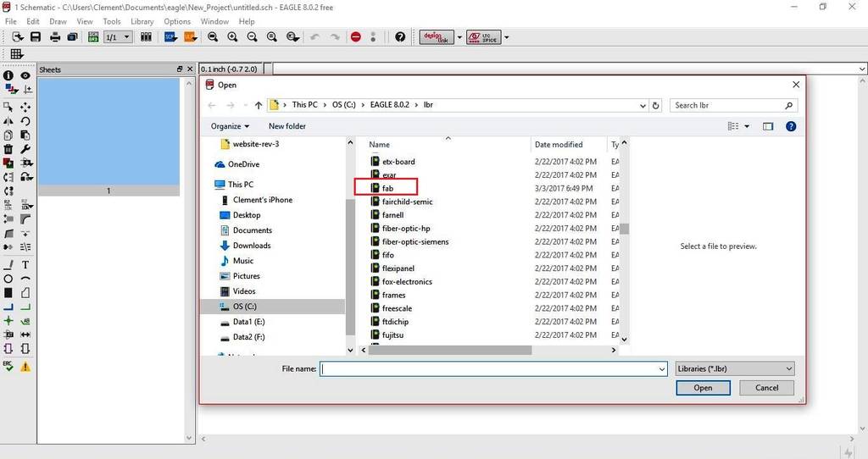
Task: Select the Move tool
Action: tap(25, 108)
